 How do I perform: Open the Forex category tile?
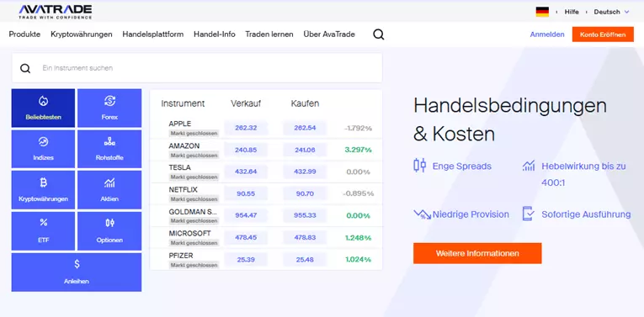pyautogui.click(x=109, y=108)
